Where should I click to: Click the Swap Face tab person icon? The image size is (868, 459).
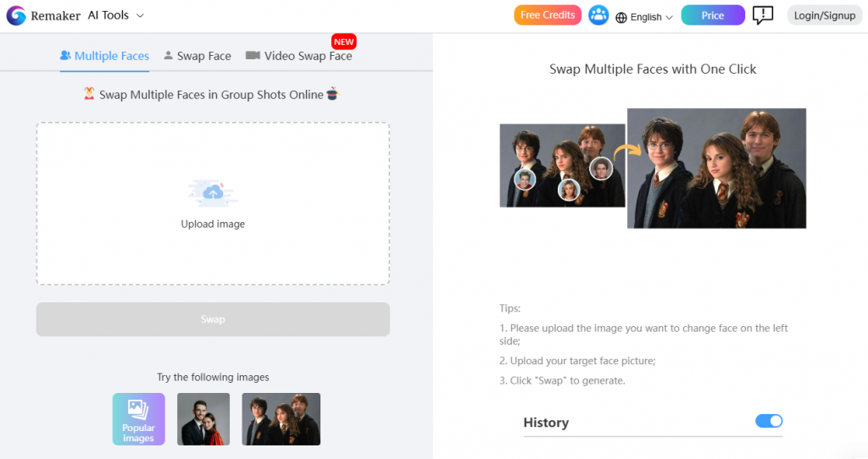coord(169,55)
